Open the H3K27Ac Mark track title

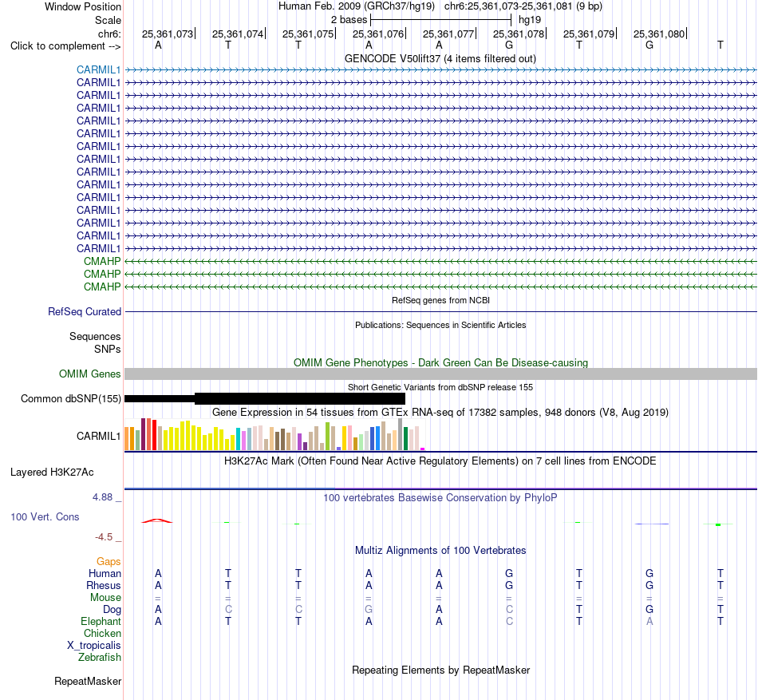pyautogui.click(x=440, y=461)
